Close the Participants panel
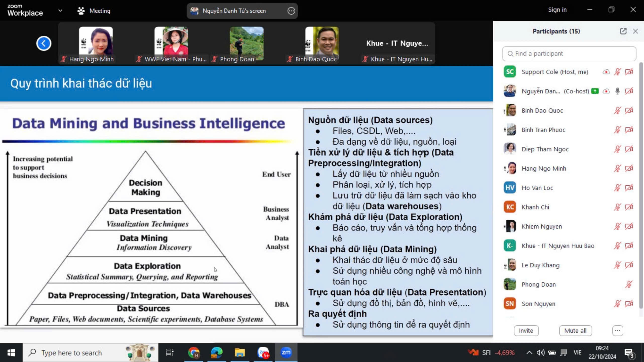644x362 pixels. (x=635, y=31)
